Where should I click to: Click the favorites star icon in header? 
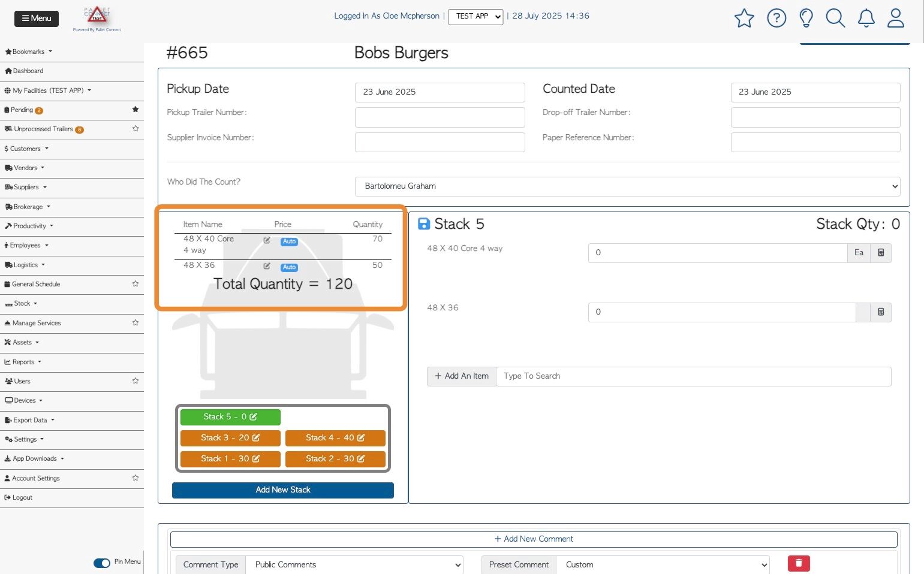click(x=744, y=18)
